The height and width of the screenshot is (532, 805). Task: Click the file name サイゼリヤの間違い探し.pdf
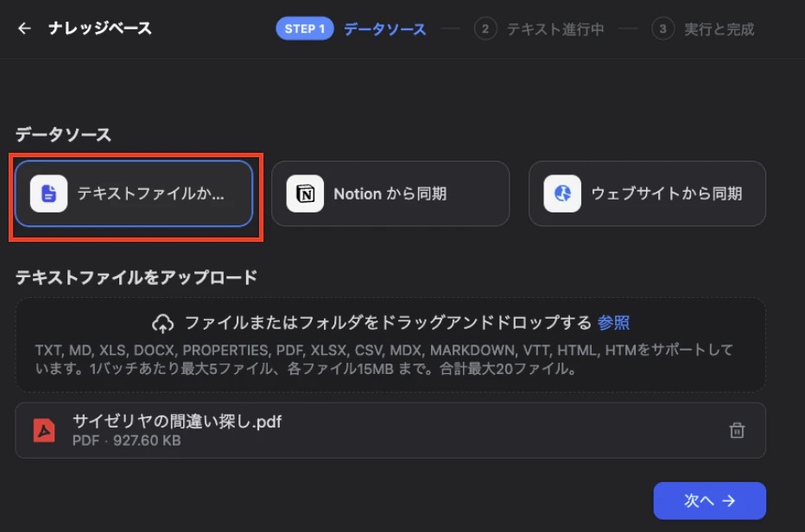(177, 421)
